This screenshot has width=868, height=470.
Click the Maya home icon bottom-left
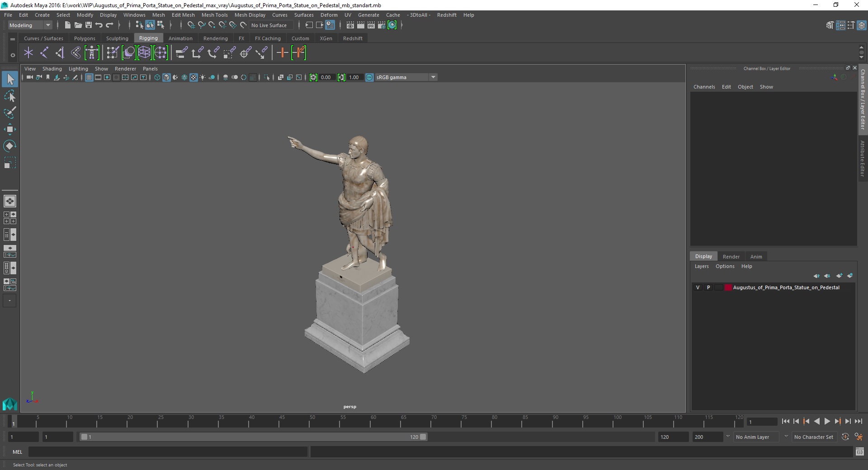click(x=9, y=404)
